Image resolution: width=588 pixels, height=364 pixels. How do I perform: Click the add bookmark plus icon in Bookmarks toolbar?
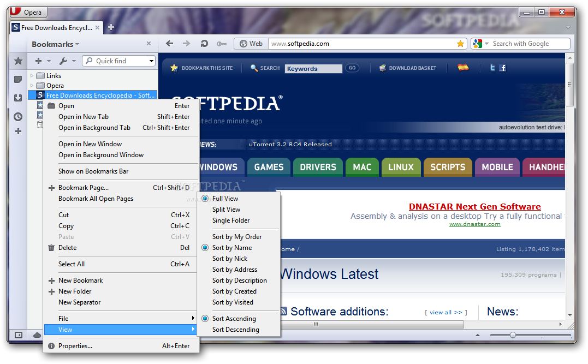click(38, 61)
